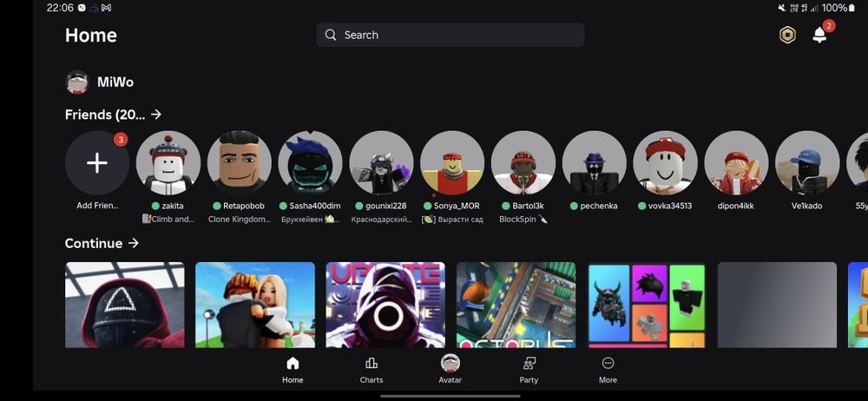Expand the Continue section arrow
Viewport: 868px width, 401px height.
[133, 243]
